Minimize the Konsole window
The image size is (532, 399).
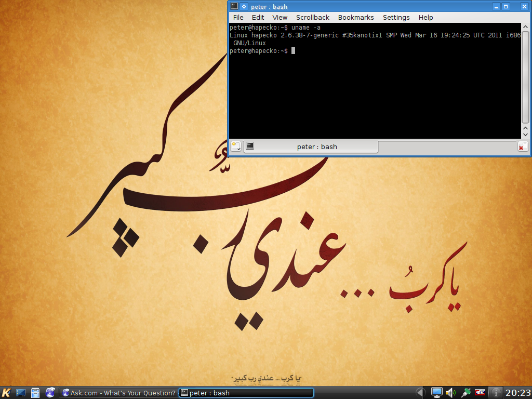(x=496, y=6)
